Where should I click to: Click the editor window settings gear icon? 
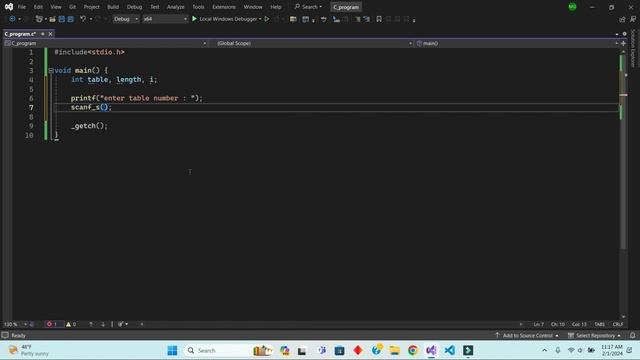(624, 34)
